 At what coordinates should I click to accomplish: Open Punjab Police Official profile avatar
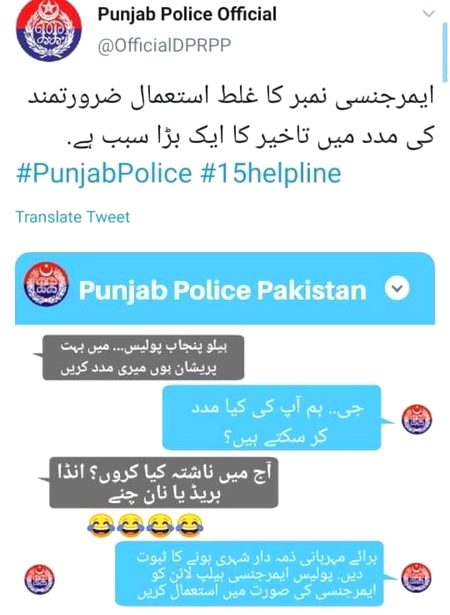pyautogui.click(x=49, y=30)
